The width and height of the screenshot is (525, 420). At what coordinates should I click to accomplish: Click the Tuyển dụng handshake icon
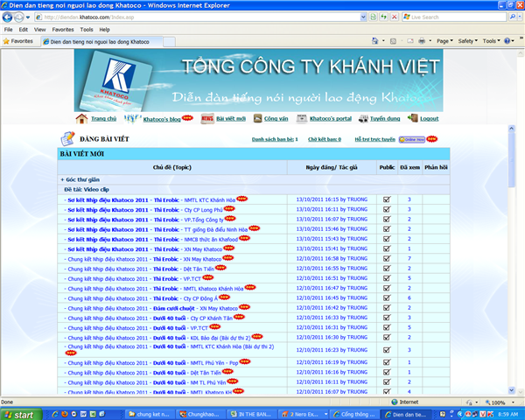click(360, 118)
